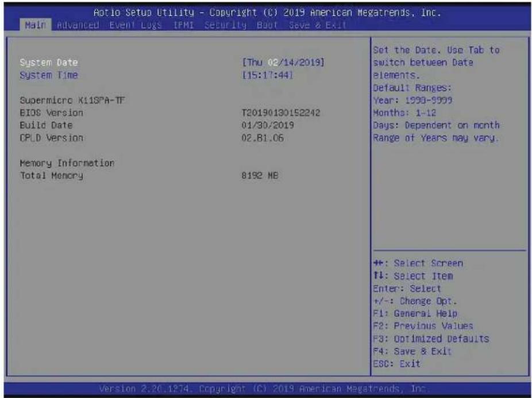
Task: Click the ESC: Exit hint
Action: [396, 364]
